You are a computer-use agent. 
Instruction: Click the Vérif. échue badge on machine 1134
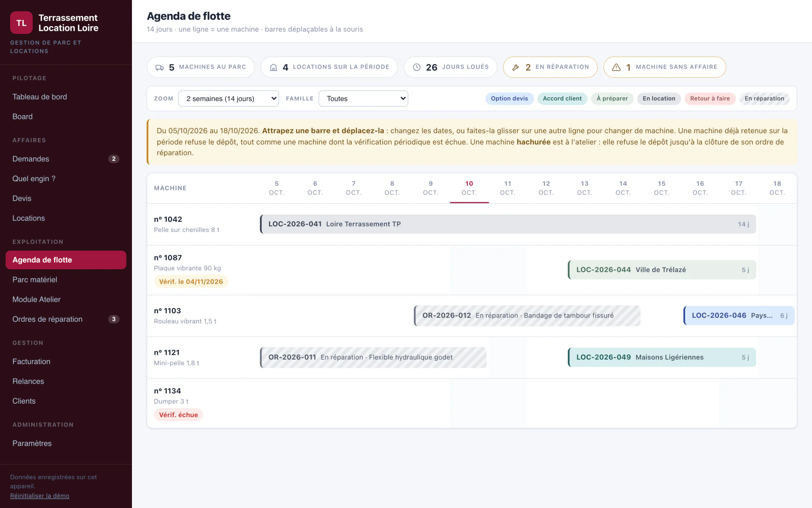[x=178, y=415]
